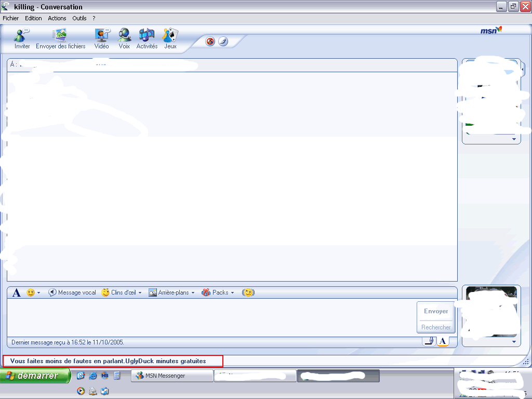This screenshot has width=532, height=399.
Task: Click the paintbrush color scheme icon
Action: tap(223, 42)
